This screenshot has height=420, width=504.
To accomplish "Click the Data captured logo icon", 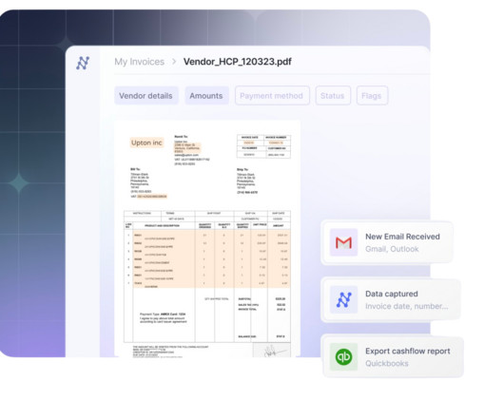I will click(x=343, y=299).
